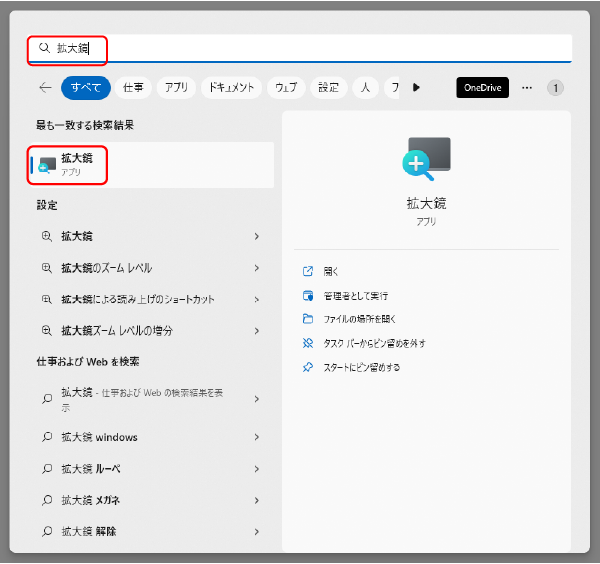Click the ファイルの場所を開く folder icon
The height and width of the screenshot is (564, 600).
[x=308, y=319]
